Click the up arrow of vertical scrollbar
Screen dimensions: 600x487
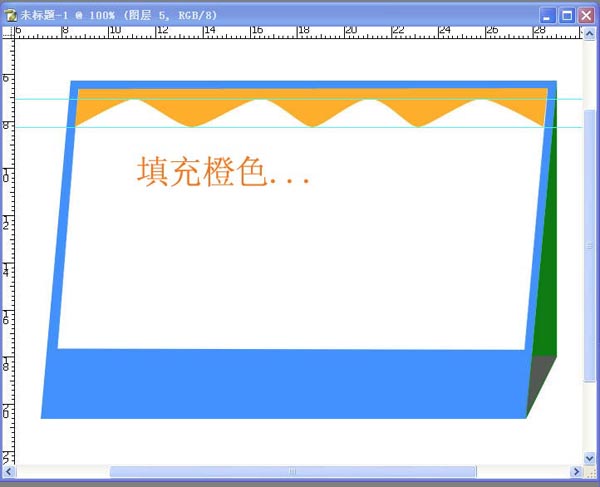coord(590,33)
